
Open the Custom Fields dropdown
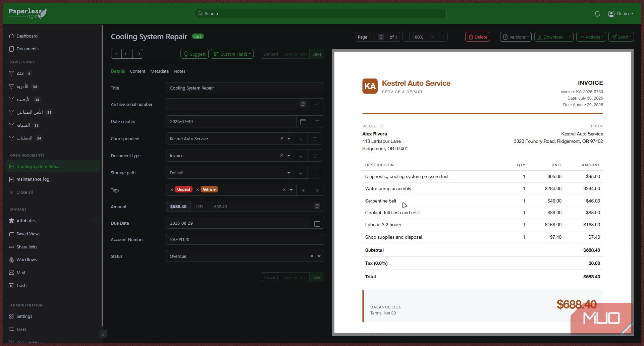click(x=232, y=54)
